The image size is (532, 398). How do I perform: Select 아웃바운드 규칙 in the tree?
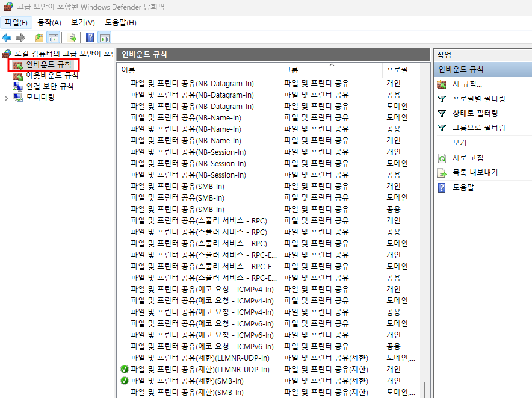pos(52,75)
